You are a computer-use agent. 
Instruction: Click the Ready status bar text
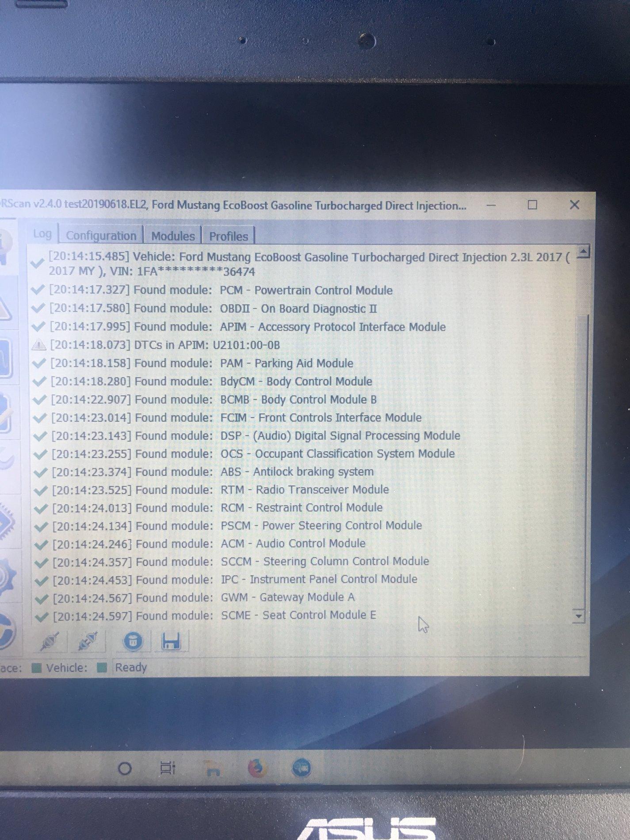130,667
